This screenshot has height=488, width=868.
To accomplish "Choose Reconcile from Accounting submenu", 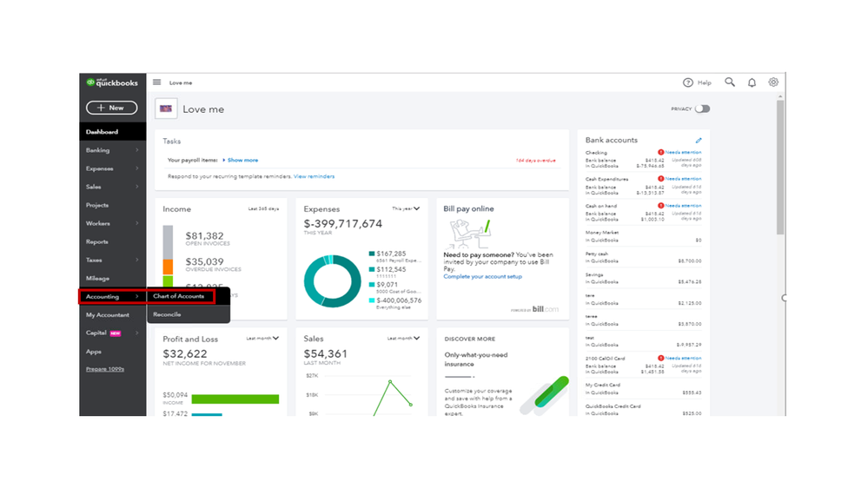I will [167, 314].
